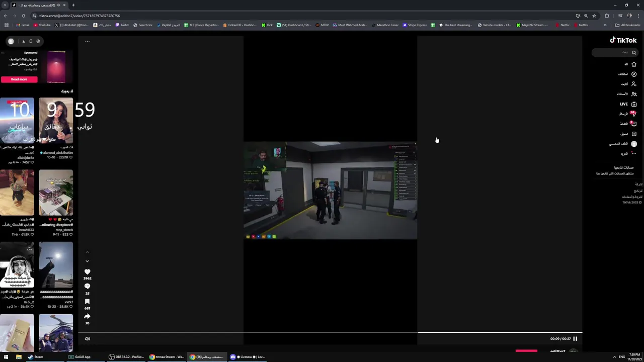Viewport: 644px width, 362px height.
Task: Go to previous video with up chevron
Action: click(87, 252)
